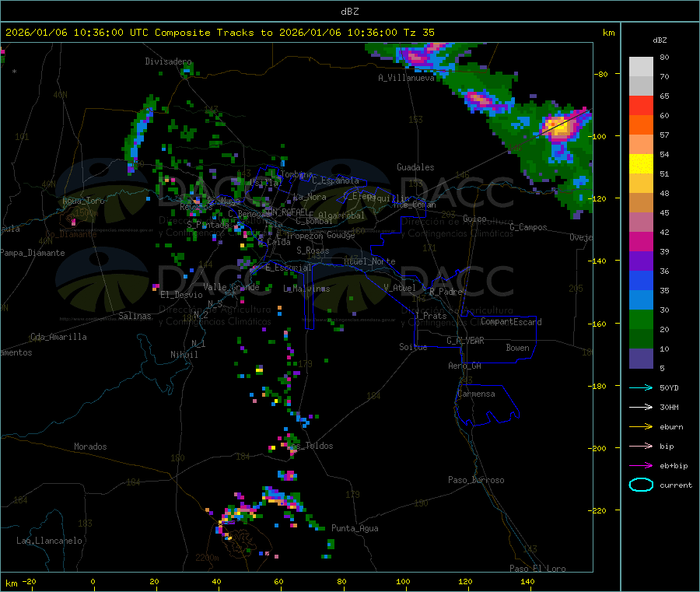Click the S_Rosas place label
Image resolution: width=700 pixels, height=592 pixels.
pos(313,250)
